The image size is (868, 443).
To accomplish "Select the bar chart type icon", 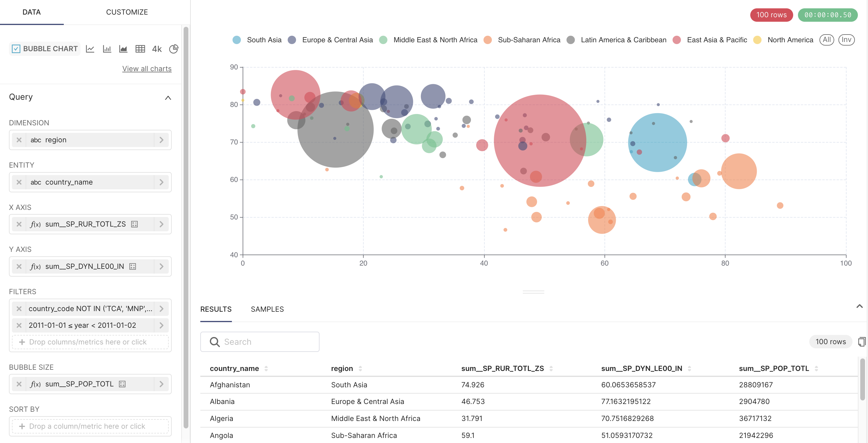I will pos(107,49).
